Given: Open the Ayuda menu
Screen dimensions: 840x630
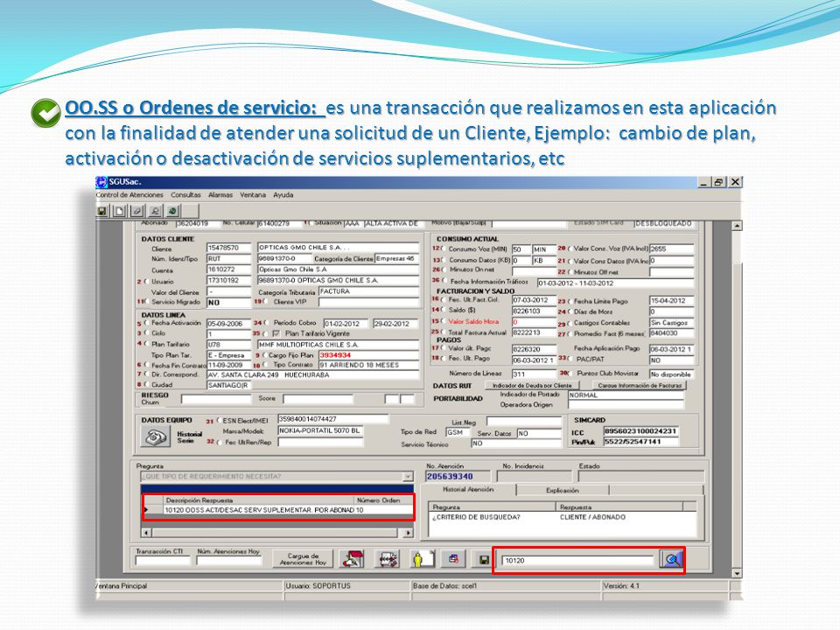Looking at the screenshot, I should 283,195.
